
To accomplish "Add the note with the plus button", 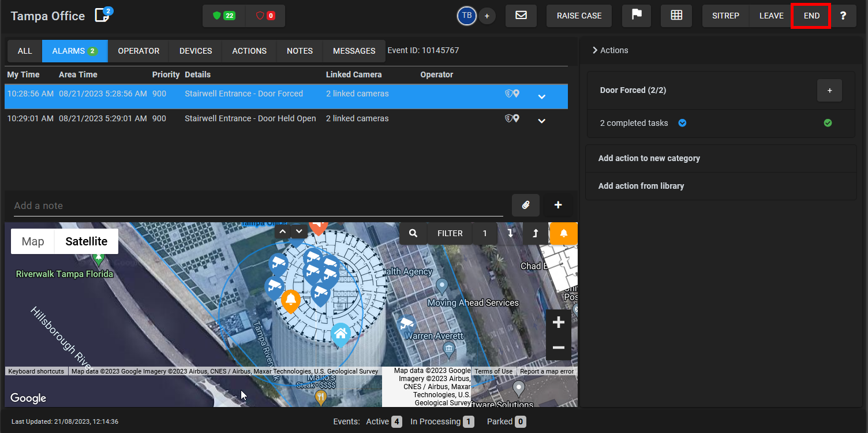I will (558, 205).
